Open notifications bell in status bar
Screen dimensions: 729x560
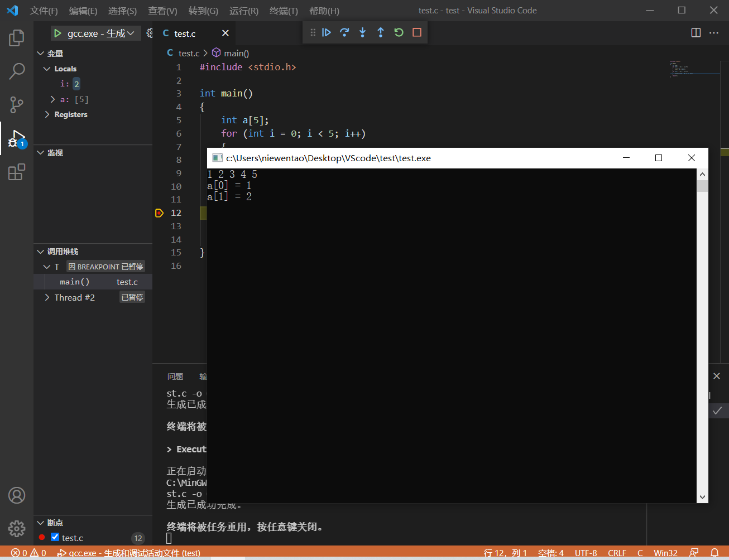pos(714,553)
